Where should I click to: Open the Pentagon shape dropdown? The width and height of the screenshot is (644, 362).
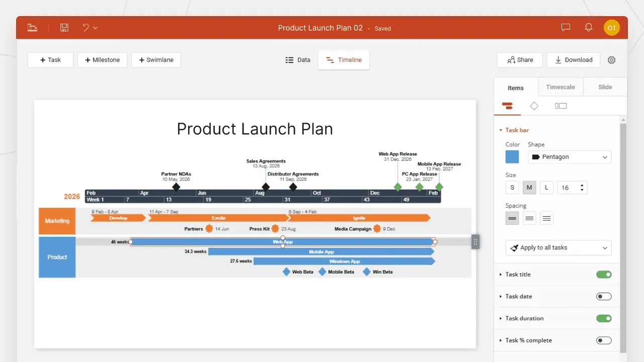click(x=570, y=157)
